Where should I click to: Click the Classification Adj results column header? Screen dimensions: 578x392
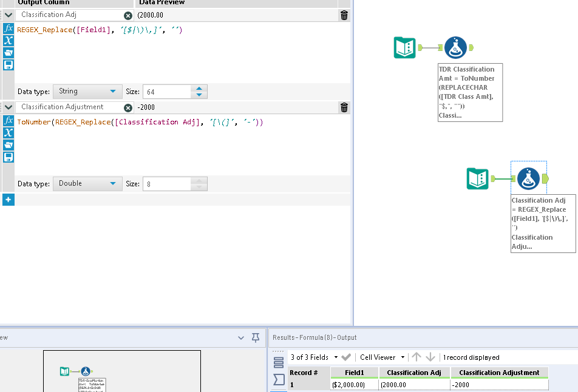click(x=414, y=373)
